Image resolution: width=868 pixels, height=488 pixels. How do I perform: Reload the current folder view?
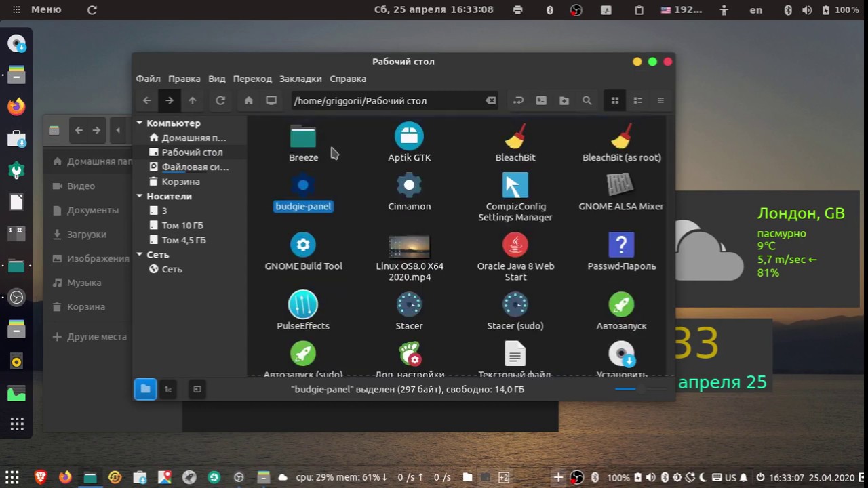[220, 100]
